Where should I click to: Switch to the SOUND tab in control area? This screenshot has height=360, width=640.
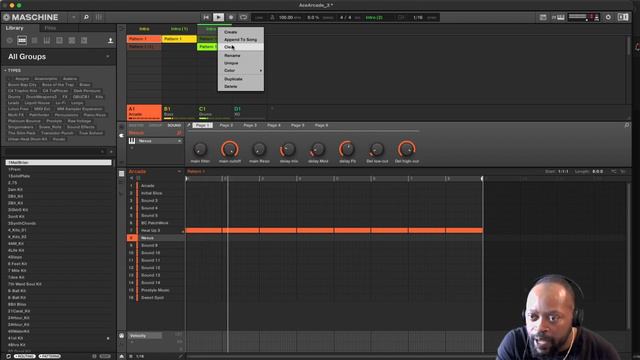174,125
